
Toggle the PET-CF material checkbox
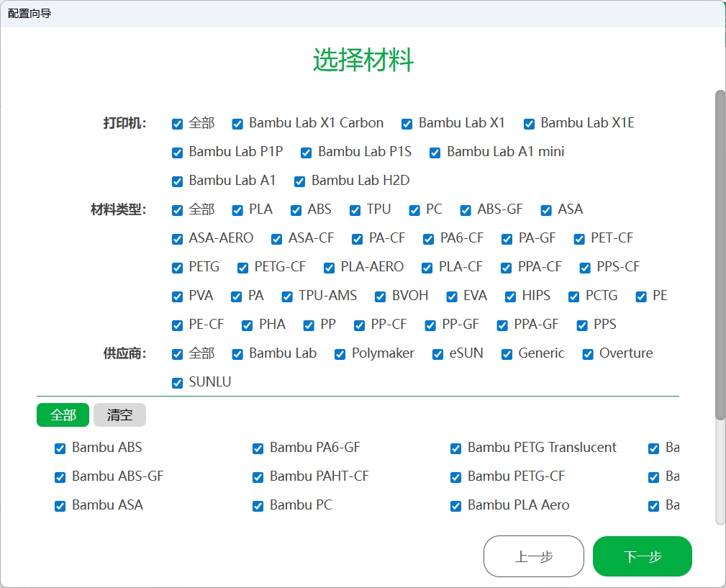tap(579, 239)
